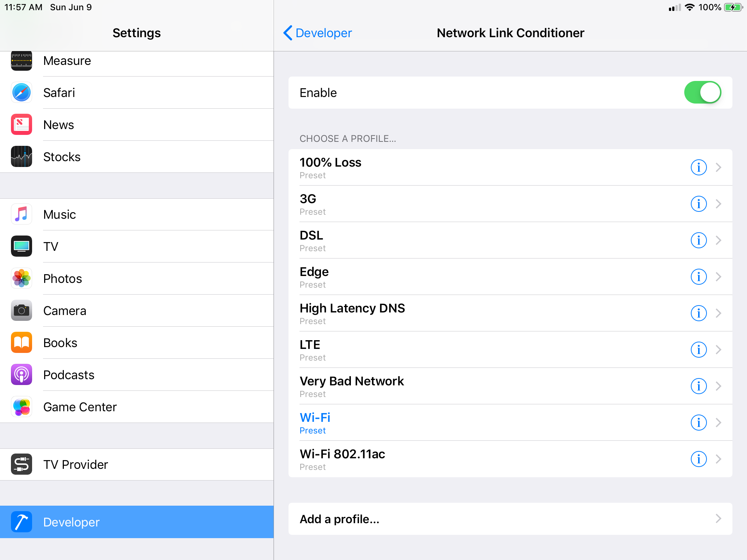The image size is (747, 560).
Task: Show info for LTE profile
Action: point(698,350)
